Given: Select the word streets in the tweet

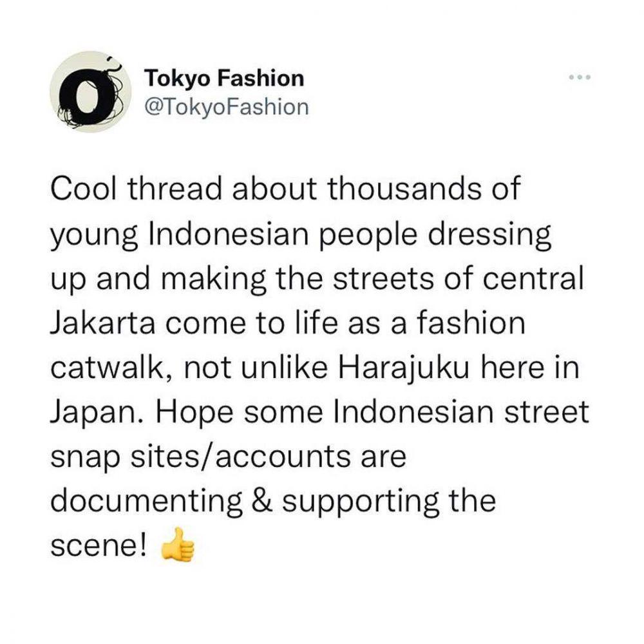Looking at the screenshot, I should pyautogui.click(x=383, y=278).
